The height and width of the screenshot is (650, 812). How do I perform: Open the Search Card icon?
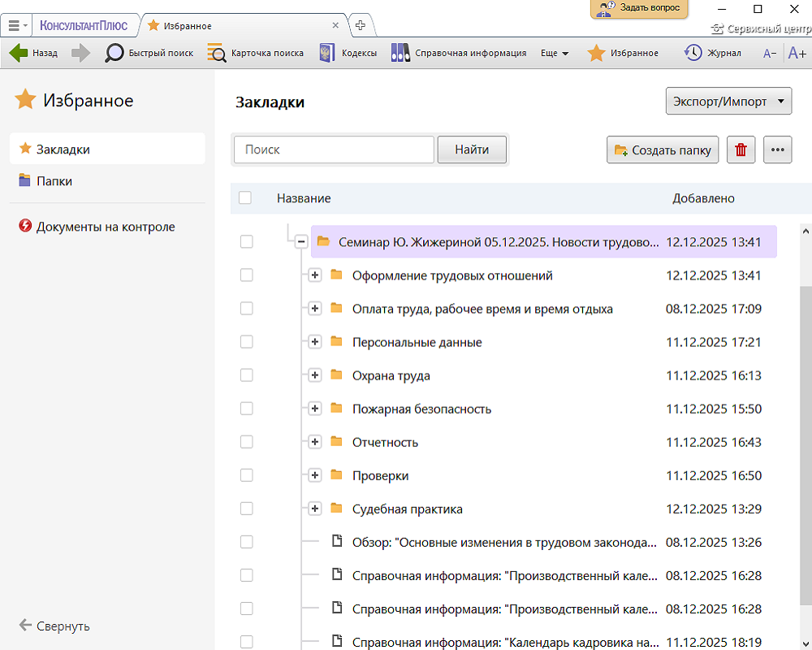click(x=217, y=54)
